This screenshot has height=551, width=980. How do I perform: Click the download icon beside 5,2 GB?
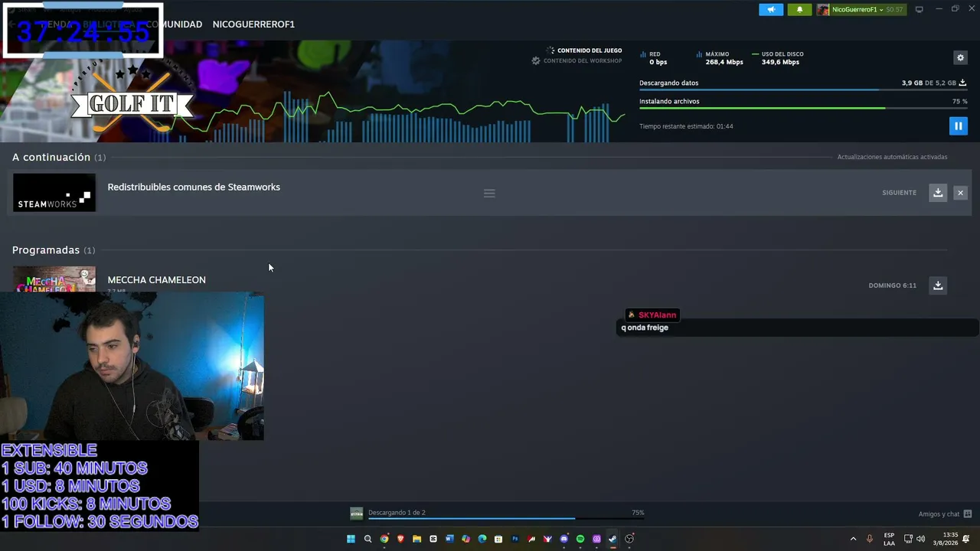pyautogui.click(x=962, y=83)
